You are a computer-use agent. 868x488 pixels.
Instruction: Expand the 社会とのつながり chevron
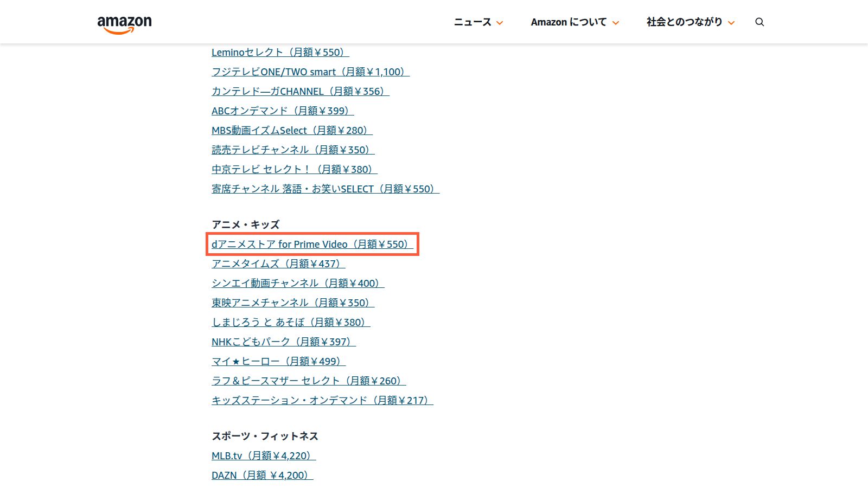[731, 23]
